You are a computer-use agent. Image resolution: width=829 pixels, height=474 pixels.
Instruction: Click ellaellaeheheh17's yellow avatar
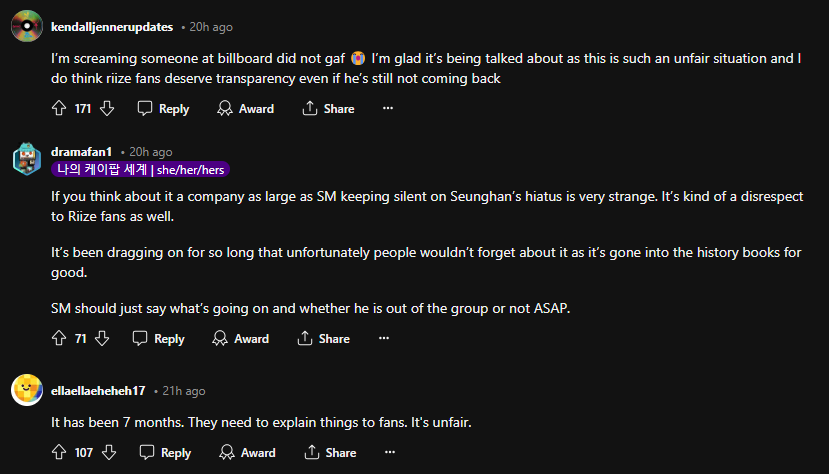[27, 390]
